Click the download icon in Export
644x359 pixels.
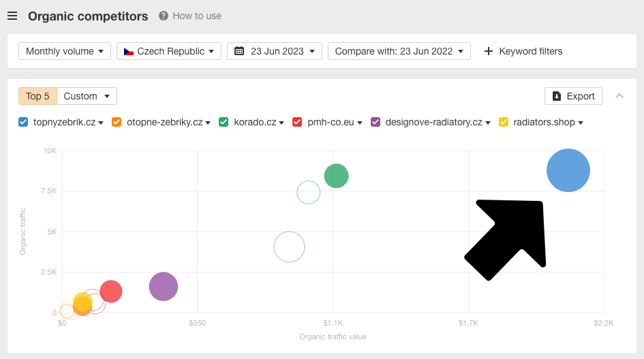pos(557,96)
